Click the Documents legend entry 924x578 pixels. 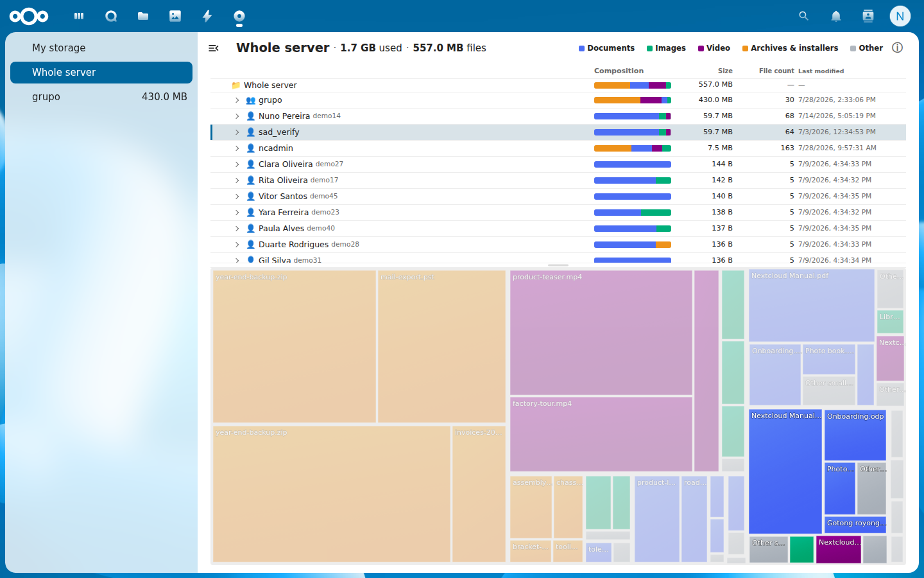click(606, 48)
